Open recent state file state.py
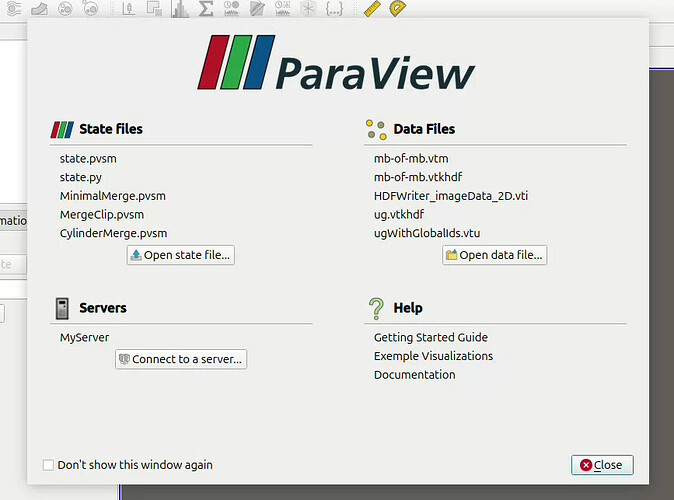 [81, 177]
